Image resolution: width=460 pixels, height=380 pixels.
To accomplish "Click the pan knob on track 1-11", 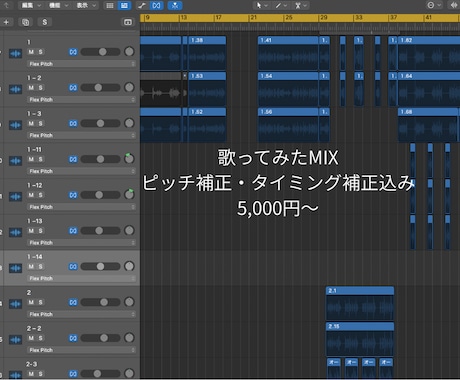I will (129, 159).
